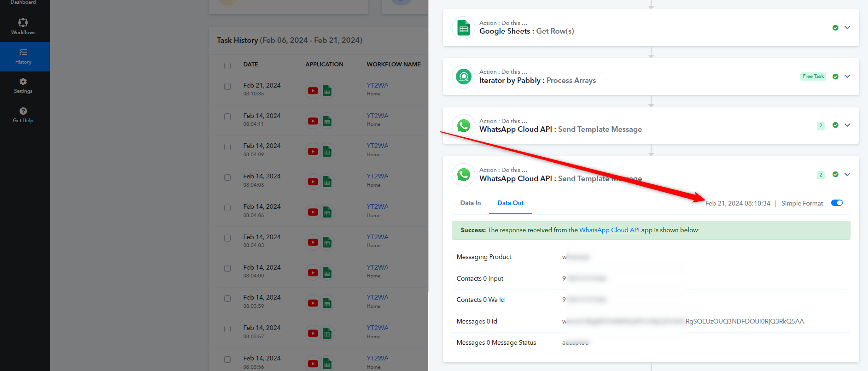Check the select-all checkbox in table header
The width and height of the screenshot is (868, 371).
(227, 65)
